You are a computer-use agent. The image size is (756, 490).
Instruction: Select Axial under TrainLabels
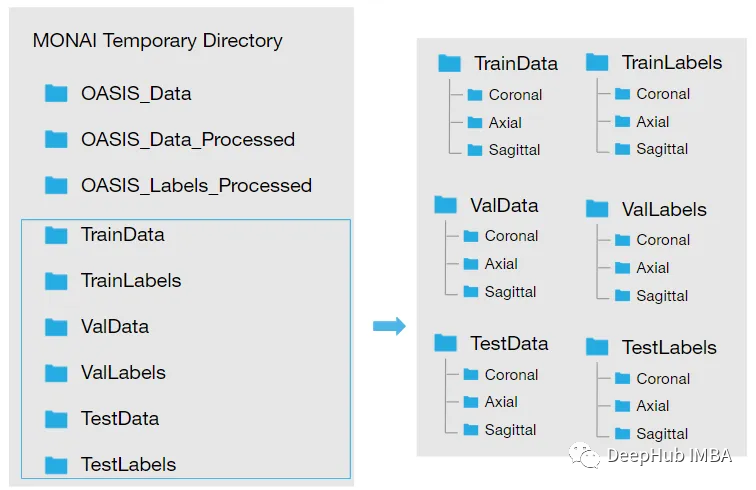point(653,122)
